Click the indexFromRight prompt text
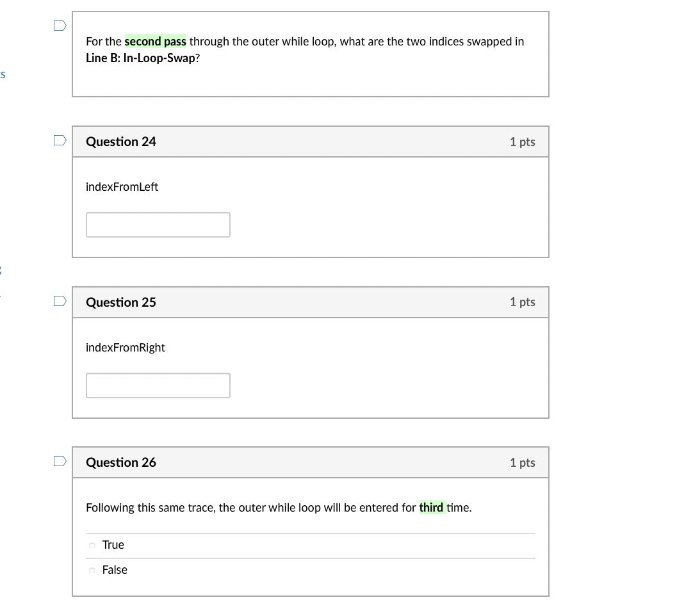693x616 pixels. (x=125, y=348)
